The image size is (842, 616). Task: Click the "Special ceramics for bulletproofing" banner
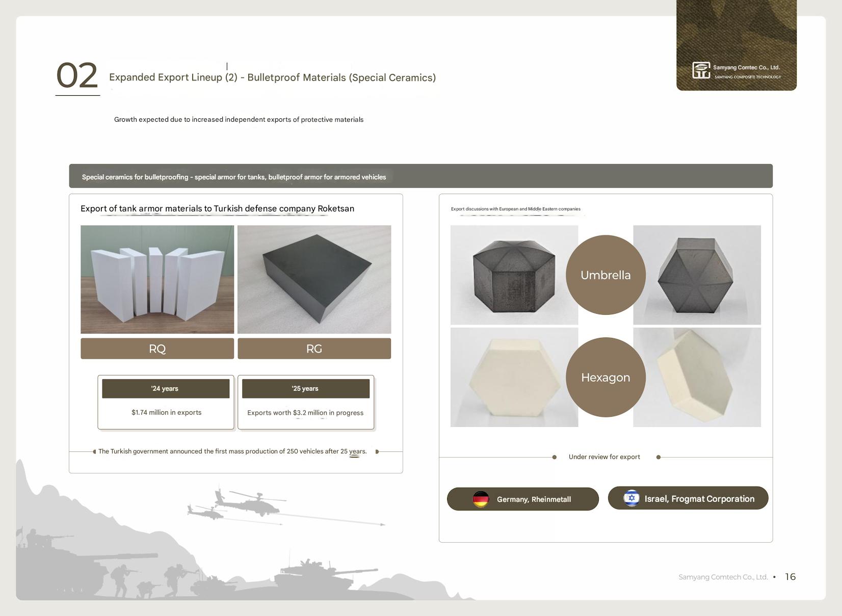421,176
